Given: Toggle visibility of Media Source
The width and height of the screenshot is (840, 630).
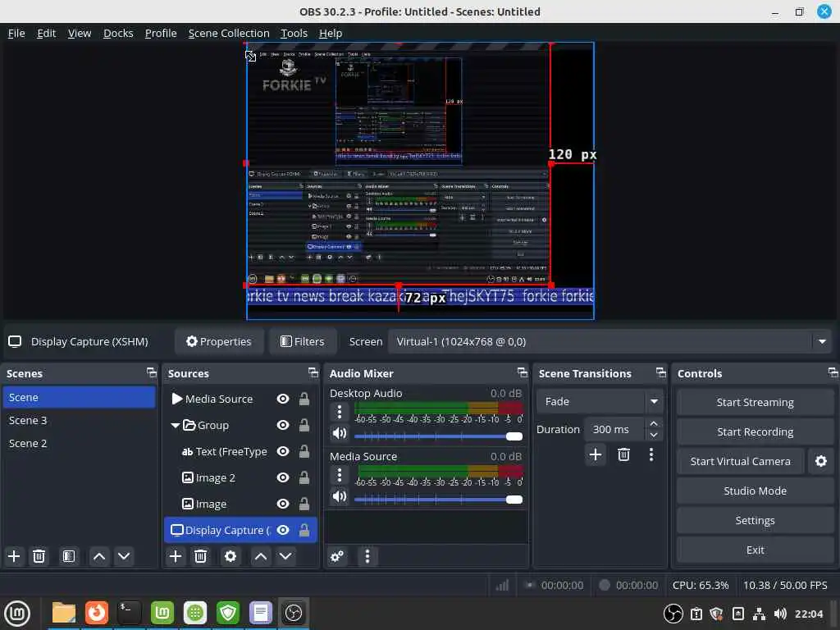Looking at the screenshot, I should click(x=283, y=399).
